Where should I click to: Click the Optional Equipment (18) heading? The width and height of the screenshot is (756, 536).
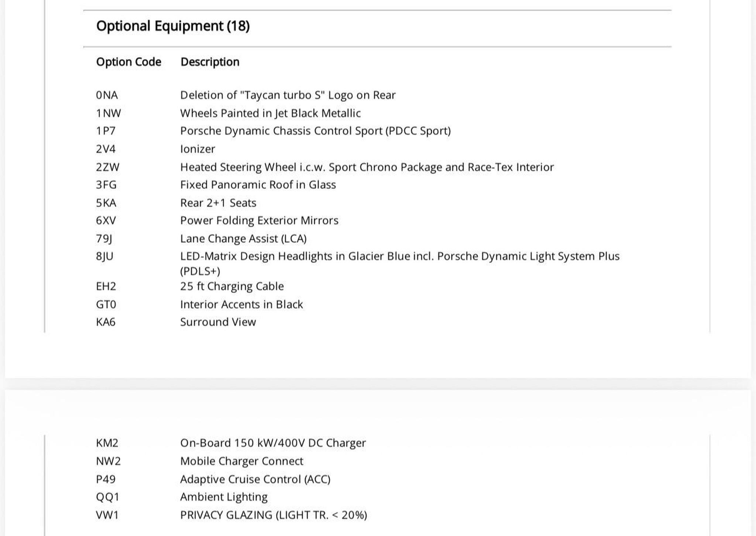(173, 26)
